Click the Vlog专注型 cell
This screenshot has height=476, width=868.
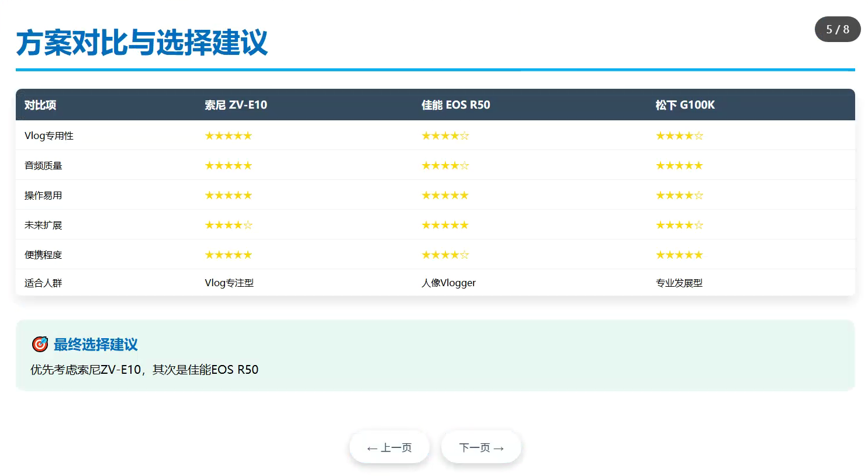click(x=229, y=283)
